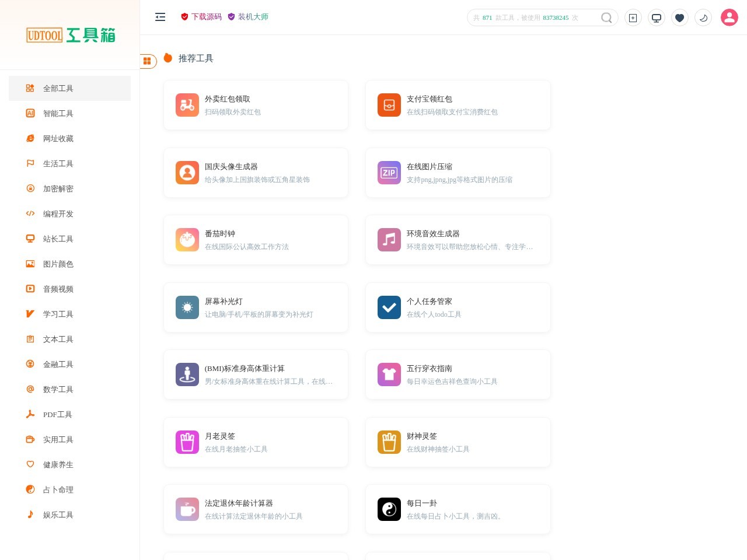Click the UDTOOL 工具箱 logo
Viewport: 747px width, 560px height.
pos(71,35)
